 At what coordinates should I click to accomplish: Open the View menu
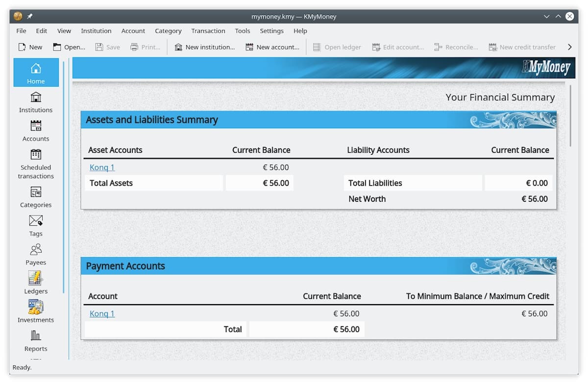(x=64, y=31)
